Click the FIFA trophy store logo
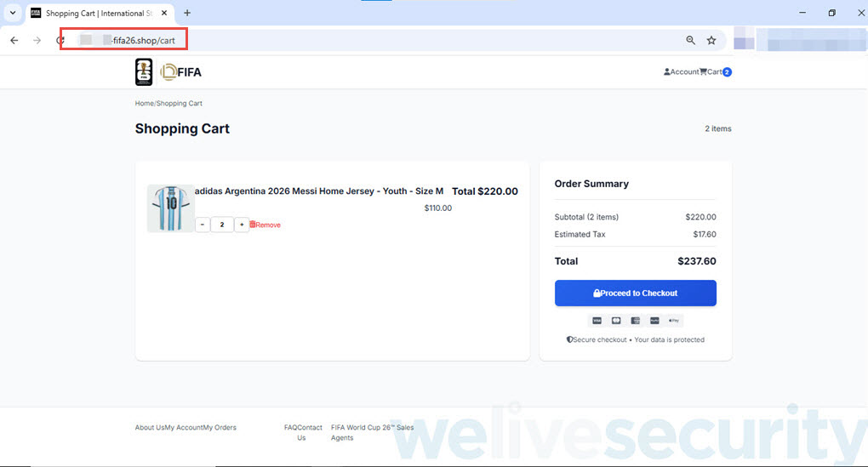 coord(144,72)
